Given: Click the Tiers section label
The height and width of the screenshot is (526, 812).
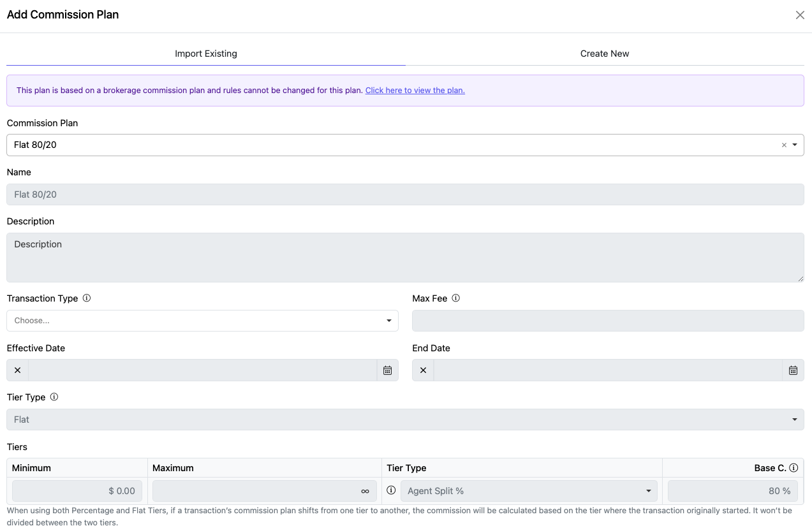Looking at the screenshot, I should pyautogui.click(x=17, y=447).
